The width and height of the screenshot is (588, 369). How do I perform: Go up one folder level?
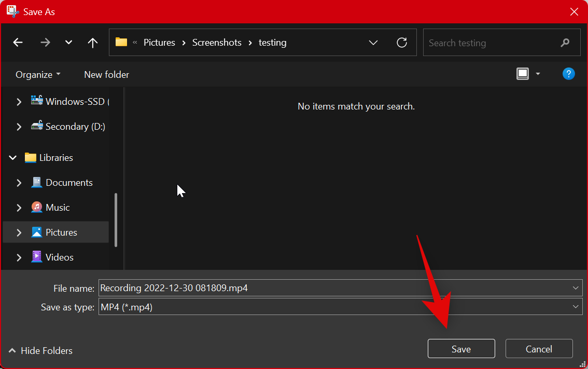[x=92, y=43]
